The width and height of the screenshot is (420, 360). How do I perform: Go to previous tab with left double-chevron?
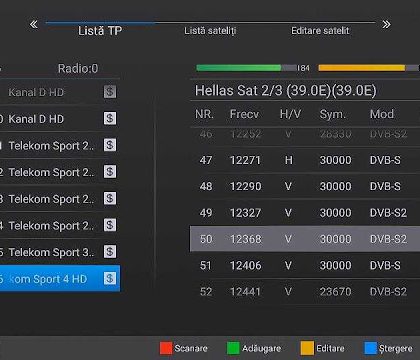(34, 24)
